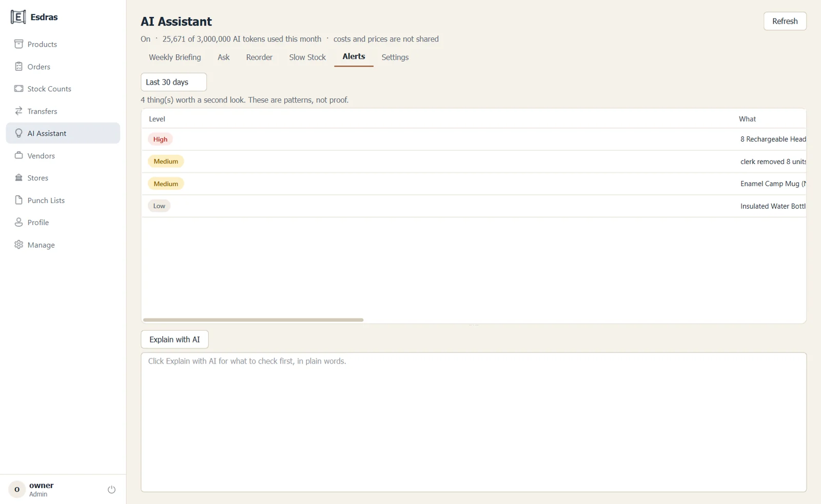Click the owner avatar circle
Screen dimensions: 821x504
coord(17,490)
